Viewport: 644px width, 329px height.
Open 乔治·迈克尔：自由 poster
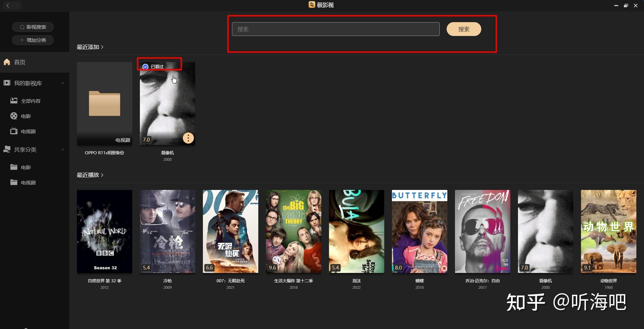(483, 231)
